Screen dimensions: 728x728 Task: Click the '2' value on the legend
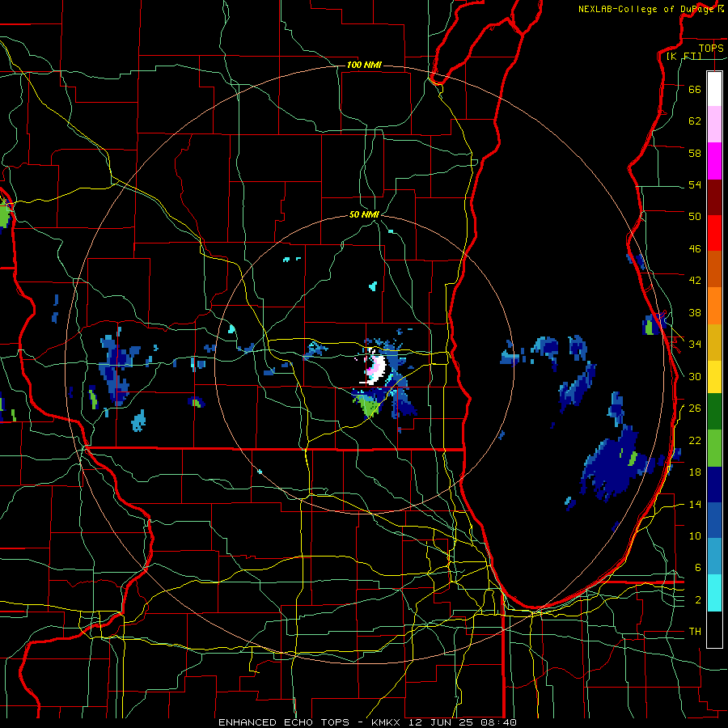point(697,600)
